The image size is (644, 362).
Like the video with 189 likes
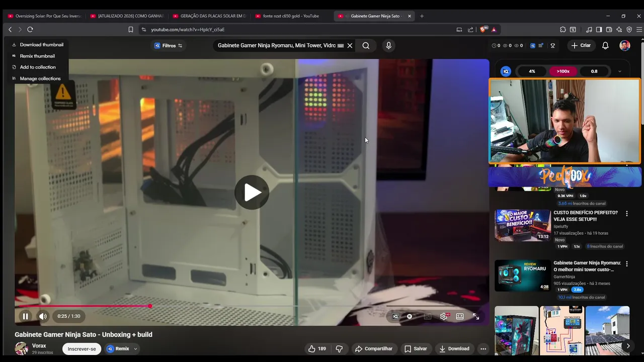317,348
